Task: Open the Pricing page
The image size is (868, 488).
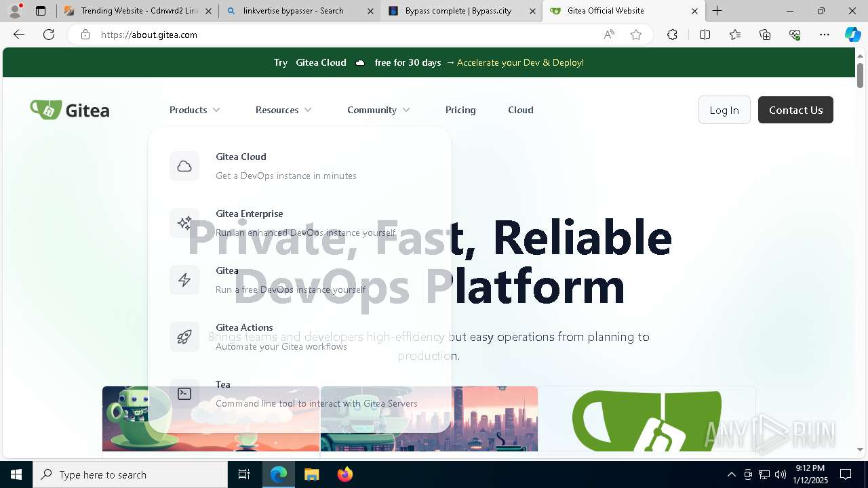Action: click(x=460, y=110)
